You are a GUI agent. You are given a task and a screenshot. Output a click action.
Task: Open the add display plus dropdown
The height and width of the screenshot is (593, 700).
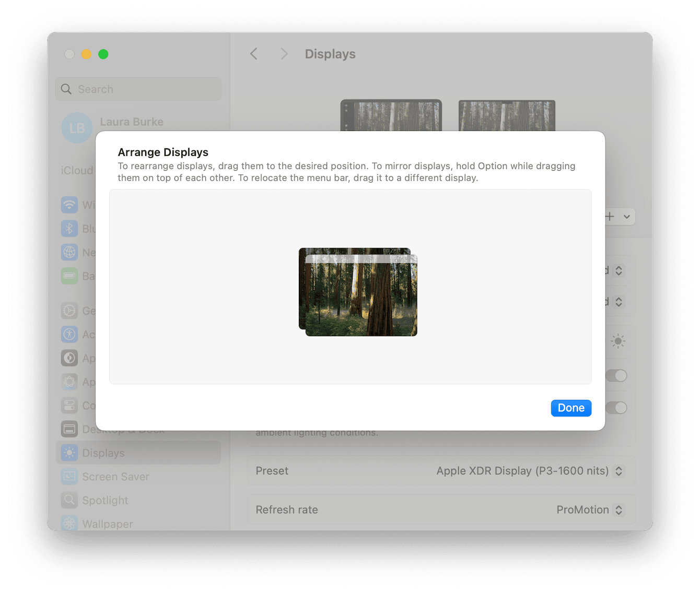pos(617,217)
